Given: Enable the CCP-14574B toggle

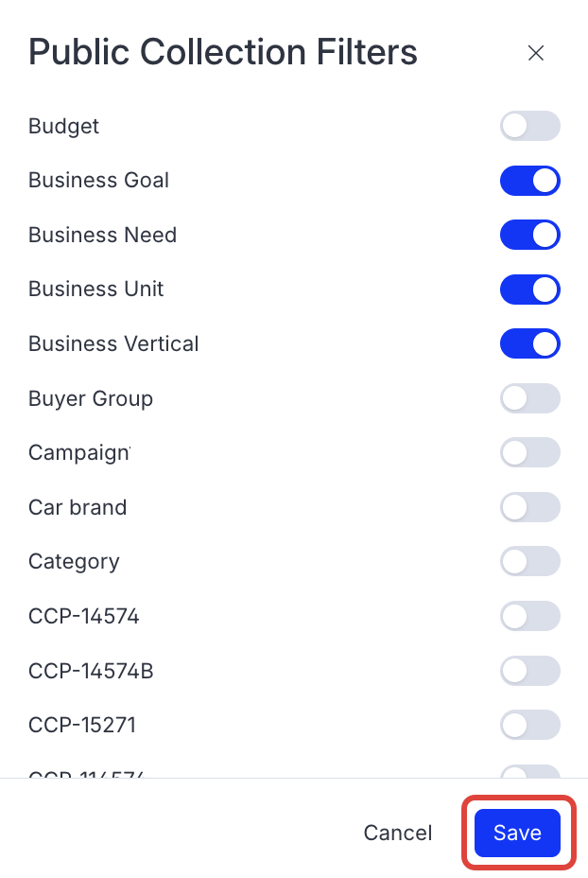Looking at the screenshot, I should coord(529,671).
